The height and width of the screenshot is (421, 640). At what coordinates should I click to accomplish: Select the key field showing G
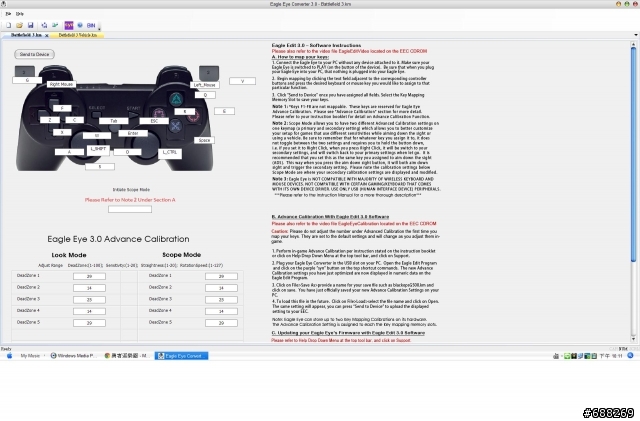coord(27,80)
